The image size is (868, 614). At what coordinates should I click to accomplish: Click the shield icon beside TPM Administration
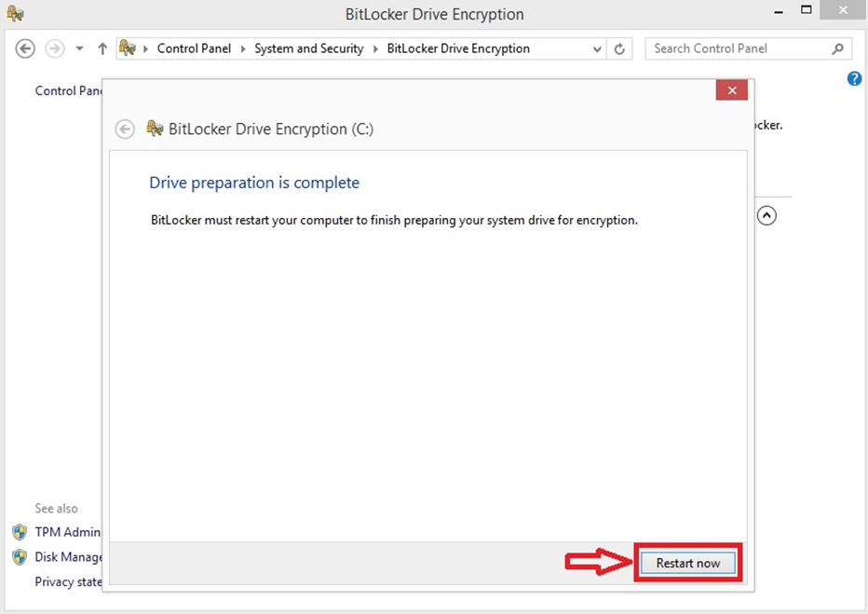tap(20, 532)
